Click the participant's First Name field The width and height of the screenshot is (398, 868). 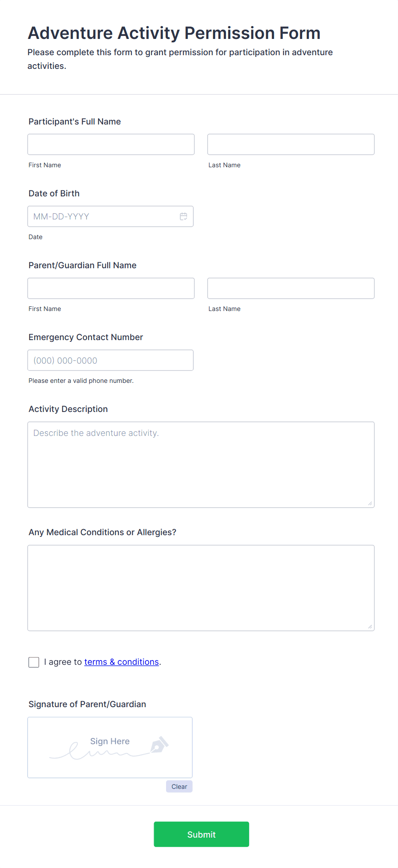point(110,144)
